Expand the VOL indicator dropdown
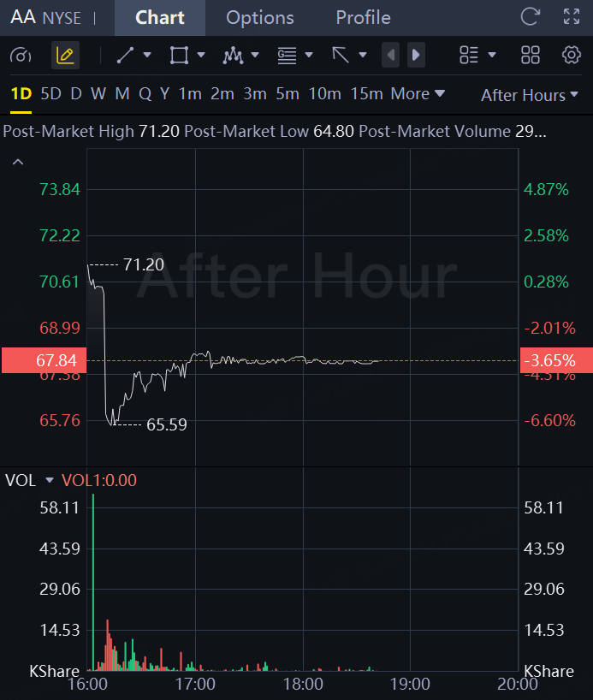Image resolution: width=593 pixels, height=700 pixels. (50, 480)
